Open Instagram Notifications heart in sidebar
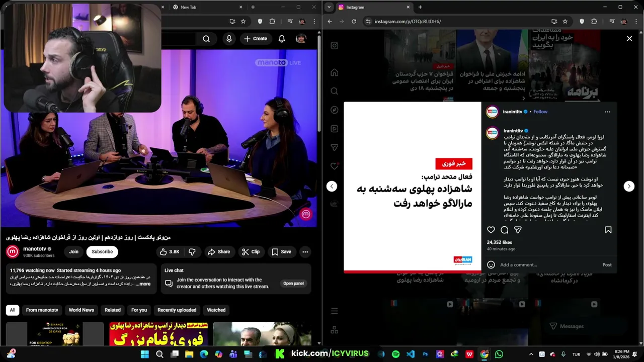Image resolution: width=644 pixels, height=362 pixels. tap(334, 166)
